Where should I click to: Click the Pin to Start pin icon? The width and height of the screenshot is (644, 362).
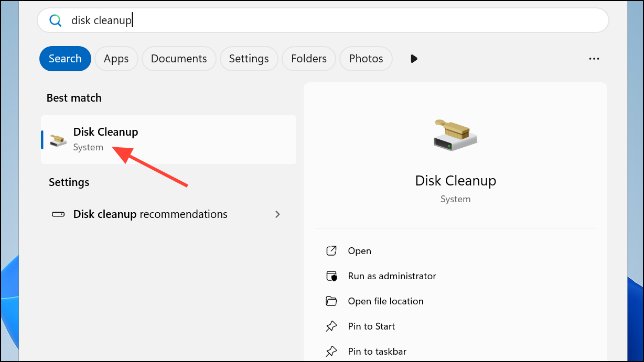tap(331, 326)
